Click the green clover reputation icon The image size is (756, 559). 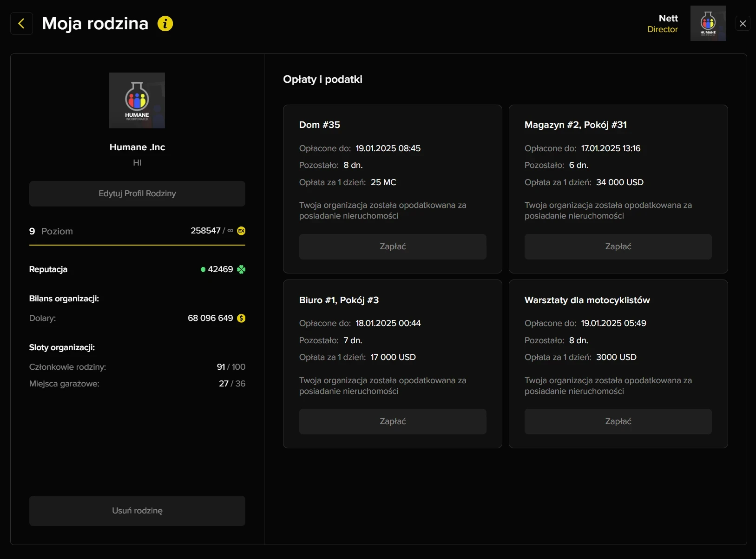coord(241,269)
